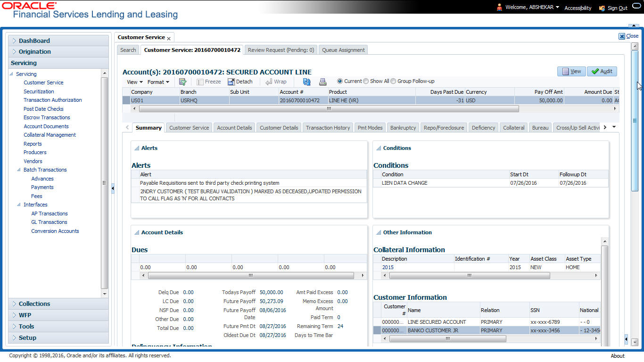Open the Format menu in account toolbar
Screen dimensions: 644x362
[158, 82]
